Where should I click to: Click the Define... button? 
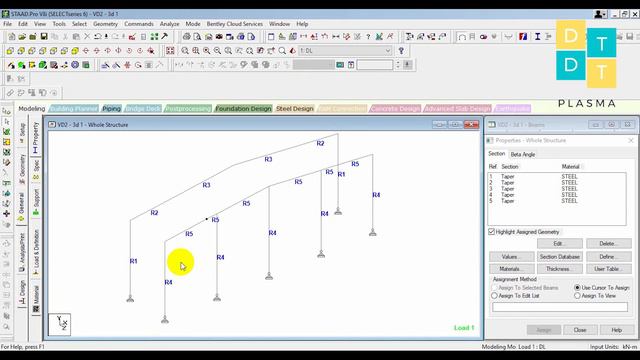coord(609,257)
